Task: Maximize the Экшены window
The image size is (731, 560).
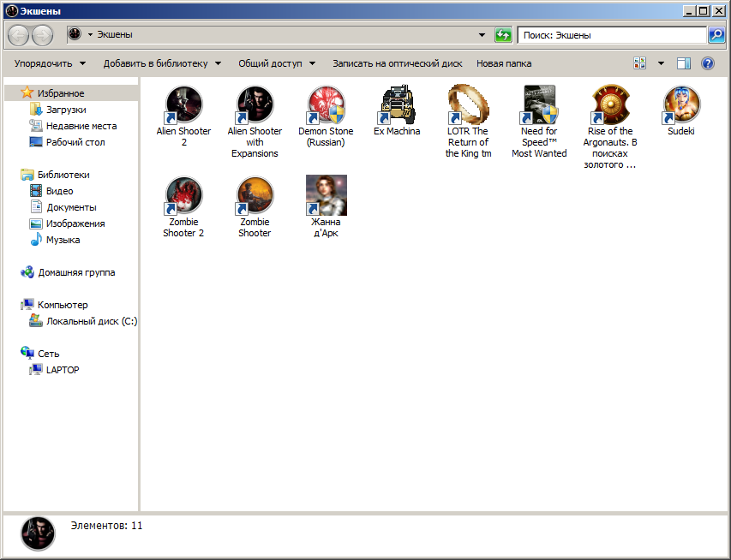Action: pos(704,11)
